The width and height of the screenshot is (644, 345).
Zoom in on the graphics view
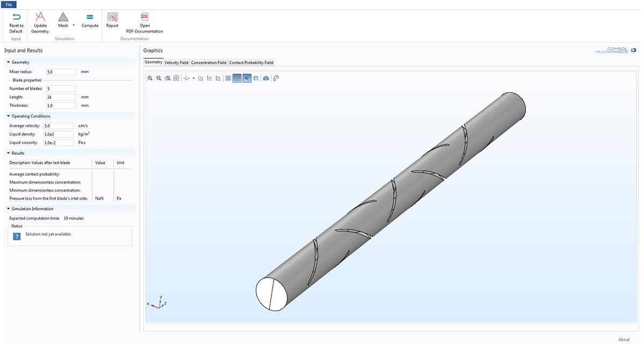point(150,78)
